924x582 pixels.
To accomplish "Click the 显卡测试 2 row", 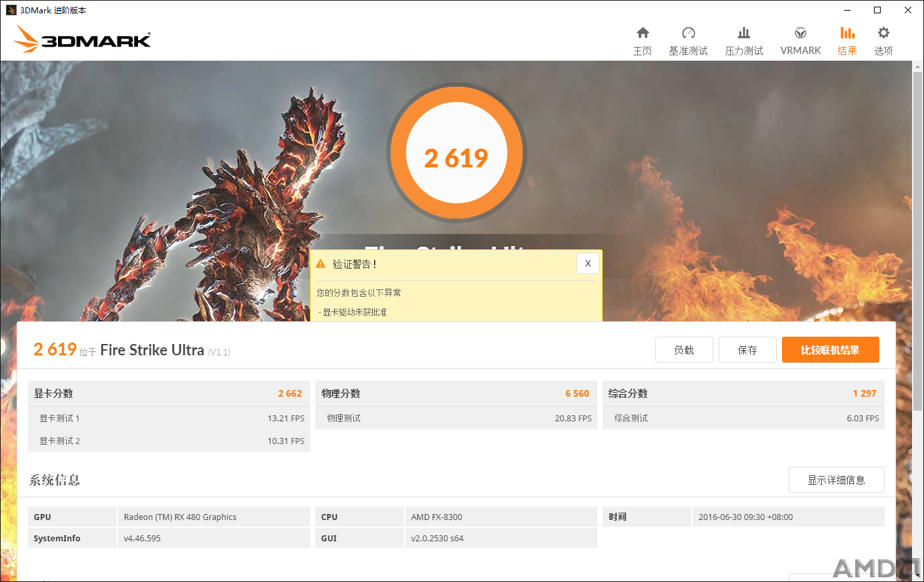I will coord(169,441).
